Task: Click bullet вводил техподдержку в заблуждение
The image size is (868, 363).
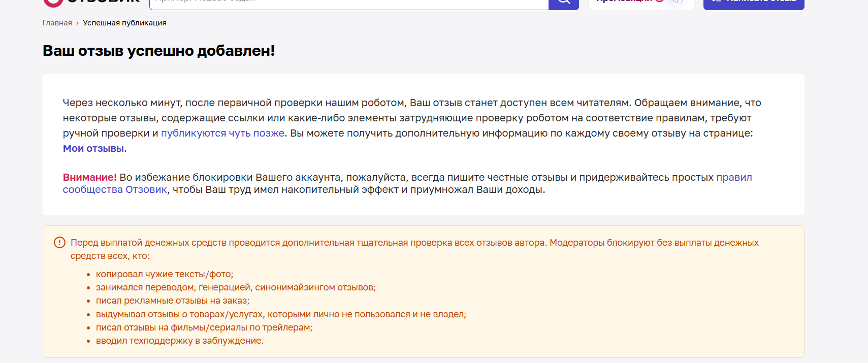Action: [x=180, y=341]
